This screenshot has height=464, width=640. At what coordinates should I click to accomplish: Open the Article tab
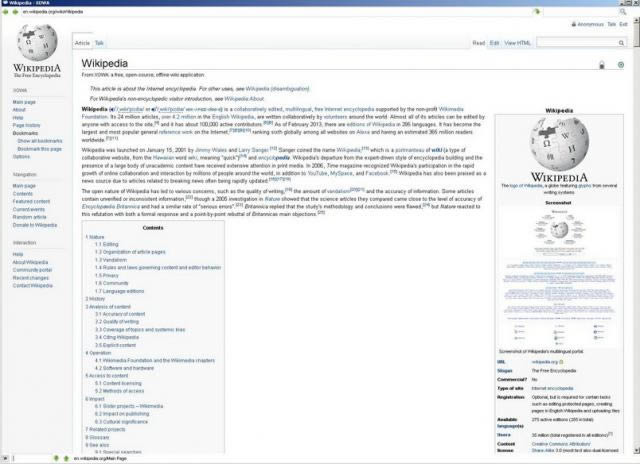coord(82,43)
